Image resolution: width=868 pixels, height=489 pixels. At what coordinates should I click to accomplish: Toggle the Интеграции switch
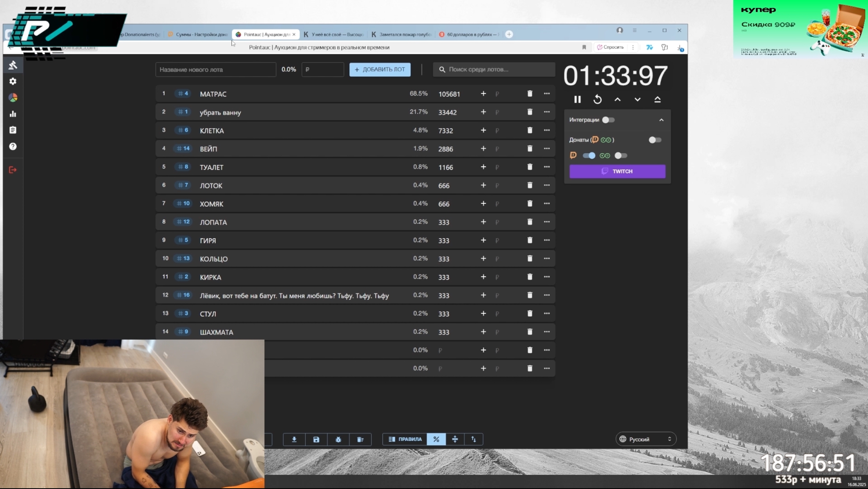click(x=608, y=120)
